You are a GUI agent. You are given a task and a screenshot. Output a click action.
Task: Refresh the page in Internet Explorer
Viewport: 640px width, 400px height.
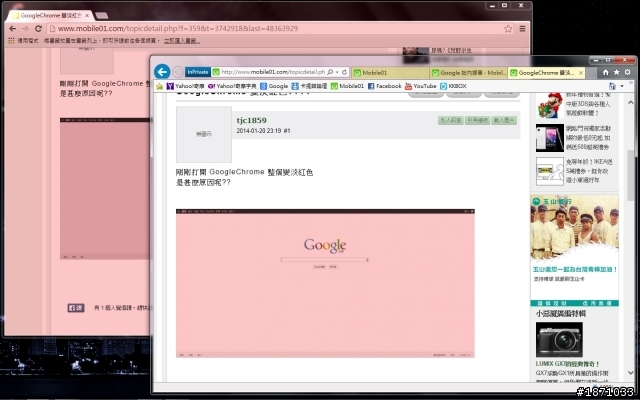point(344,72)
